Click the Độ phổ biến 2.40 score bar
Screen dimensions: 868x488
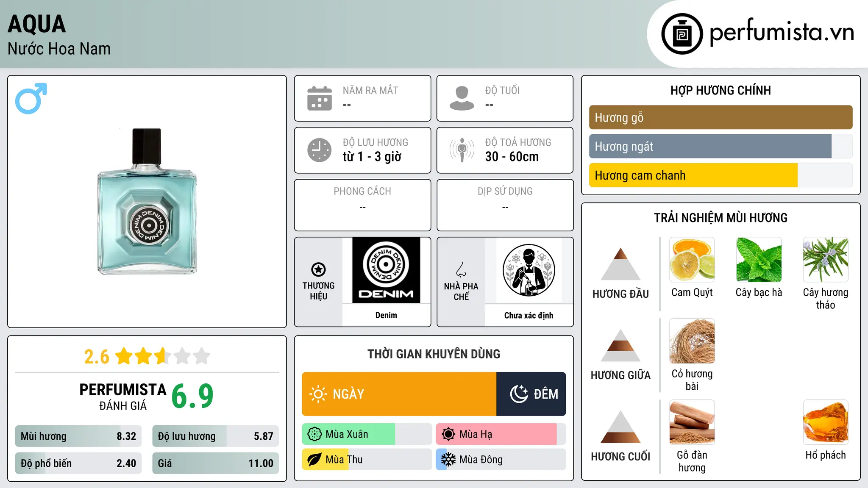78,463
